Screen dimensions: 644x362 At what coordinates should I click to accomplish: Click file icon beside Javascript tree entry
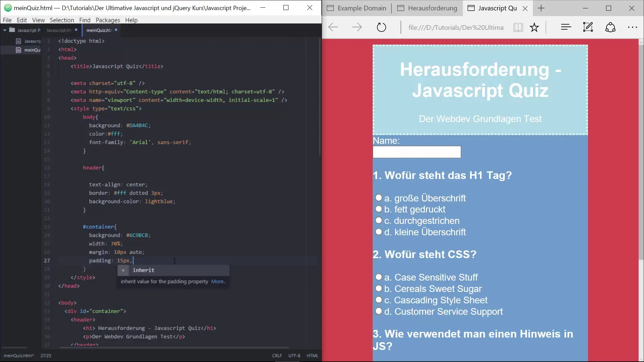coord(18,41)
